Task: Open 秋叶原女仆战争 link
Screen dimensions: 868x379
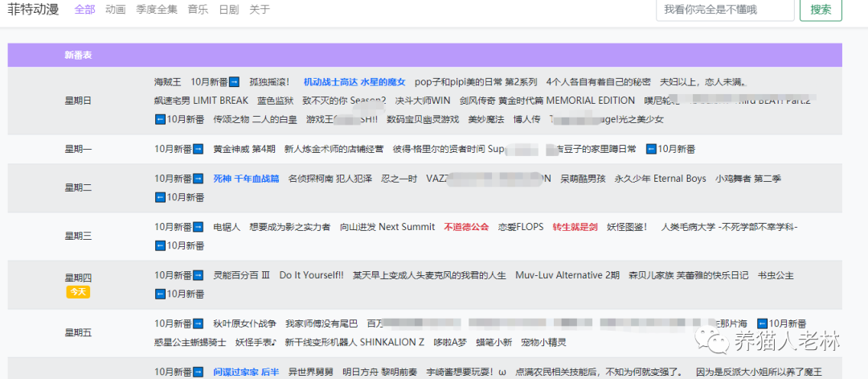Action: pos(244,323)
